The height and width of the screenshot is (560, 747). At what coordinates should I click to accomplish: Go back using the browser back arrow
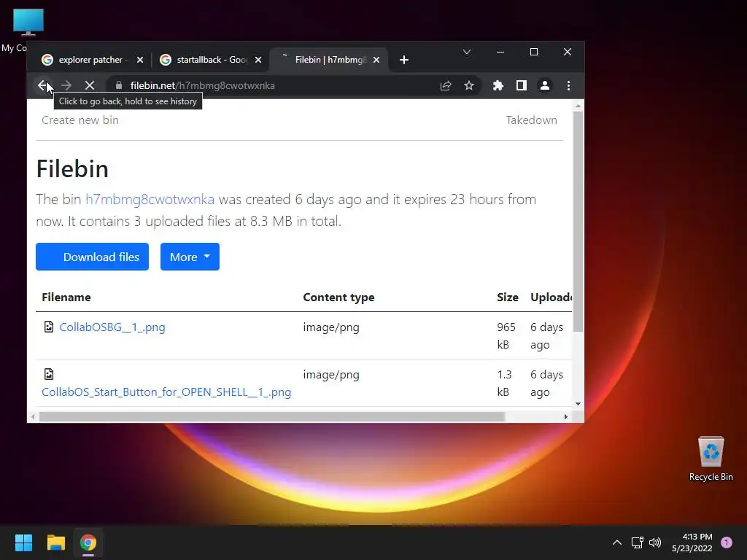[x=42, y=86]
